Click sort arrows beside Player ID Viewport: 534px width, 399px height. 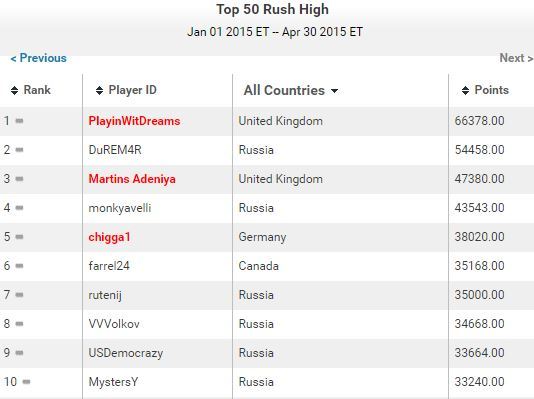pyautogui.click(x=99, y=91)
